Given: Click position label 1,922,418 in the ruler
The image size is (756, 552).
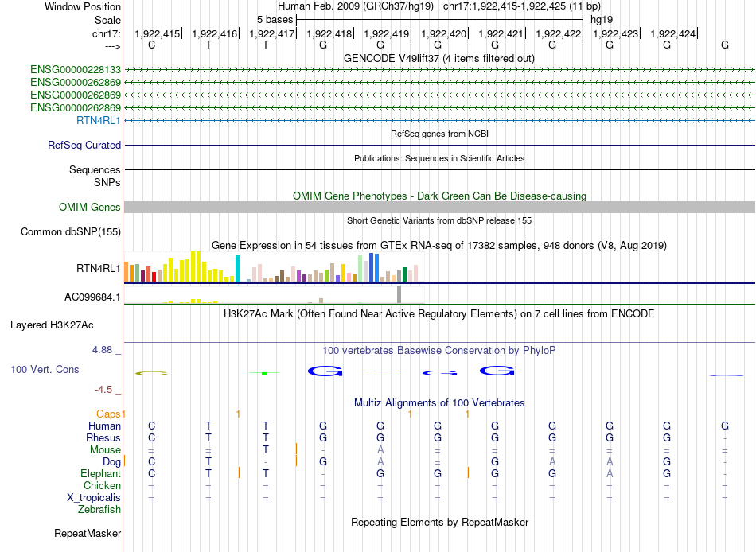Looking at the screenshot, I should click(329, 33).
